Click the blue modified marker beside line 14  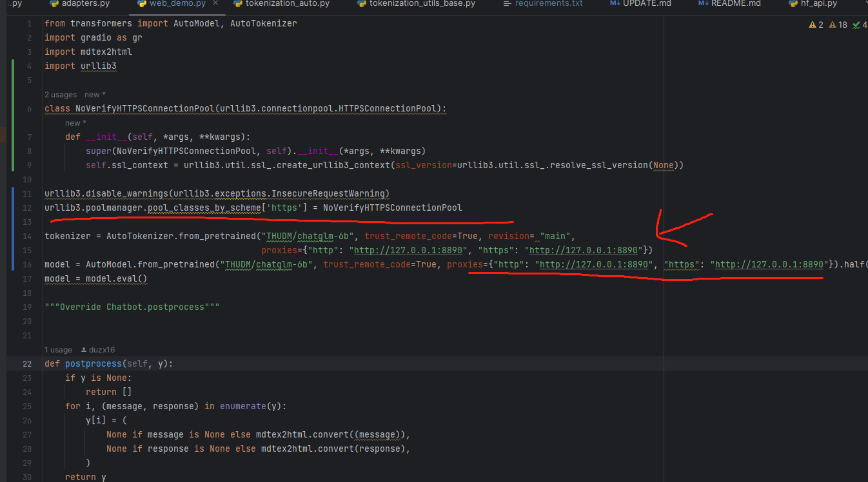pyautogui.click(x=14, y=236)
